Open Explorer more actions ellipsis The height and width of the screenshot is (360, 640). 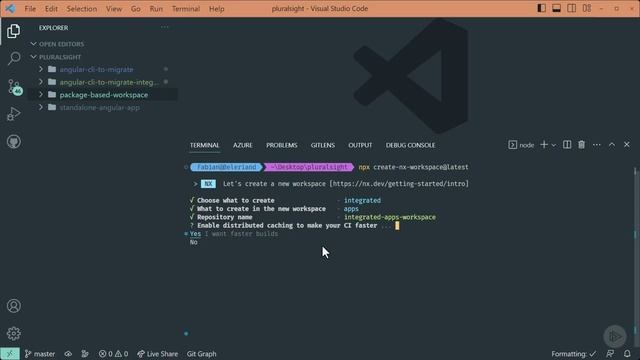click(x=164, y=27)
